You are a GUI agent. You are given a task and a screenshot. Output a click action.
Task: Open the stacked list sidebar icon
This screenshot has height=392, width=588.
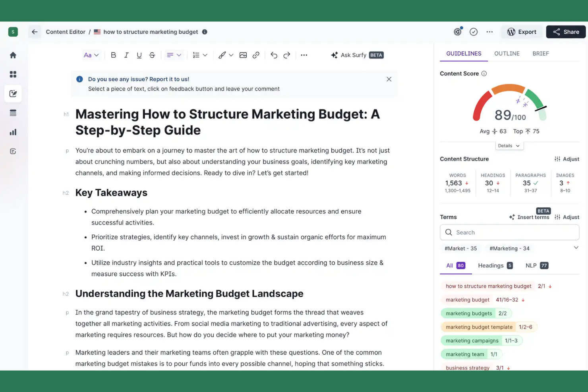point(13,113)
